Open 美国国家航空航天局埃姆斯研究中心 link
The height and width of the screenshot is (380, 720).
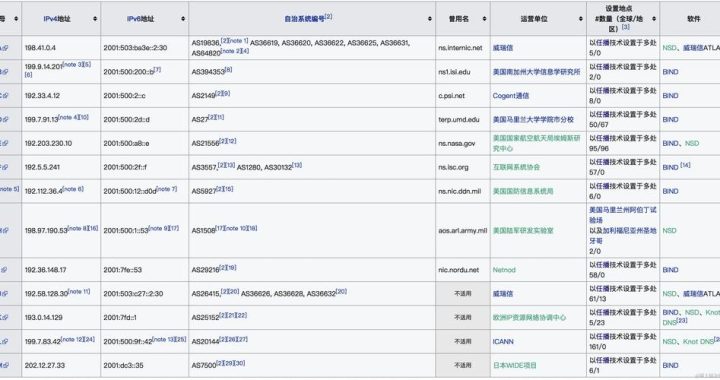coord(536,143)
